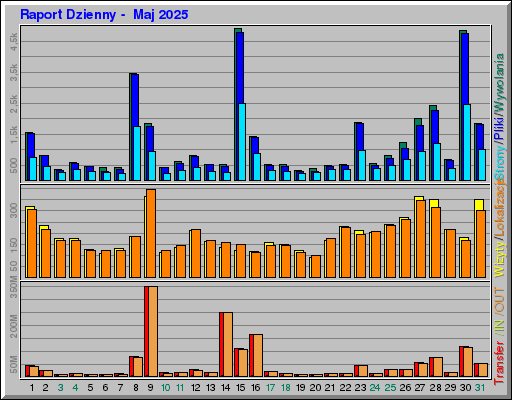Image resolution: width=512 pixels, height=400 pixels.
Task: Click the "Wywolania" legend text
Action: pos(499,81)
